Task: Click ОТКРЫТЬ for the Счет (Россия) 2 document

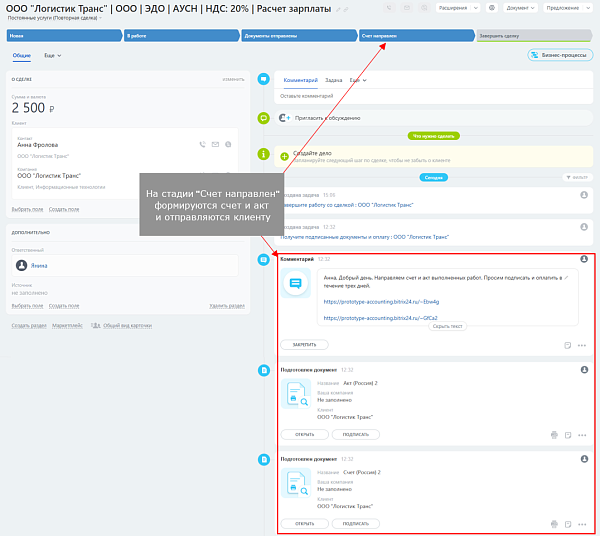Action: click(x=304, y=523)
